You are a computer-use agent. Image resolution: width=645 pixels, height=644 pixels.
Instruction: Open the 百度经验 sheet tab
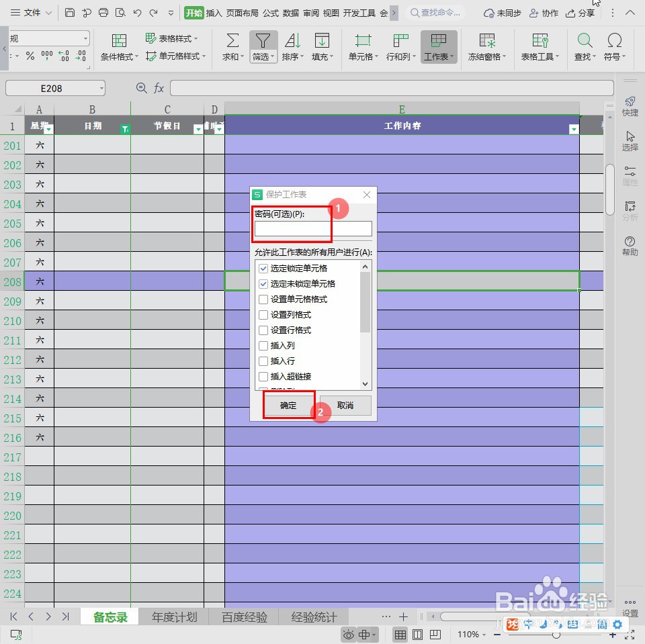245,617
